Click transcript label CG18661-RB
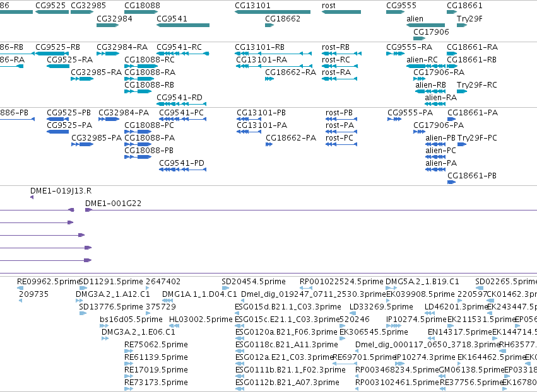537x392 pixels. (x=471, y=59)
